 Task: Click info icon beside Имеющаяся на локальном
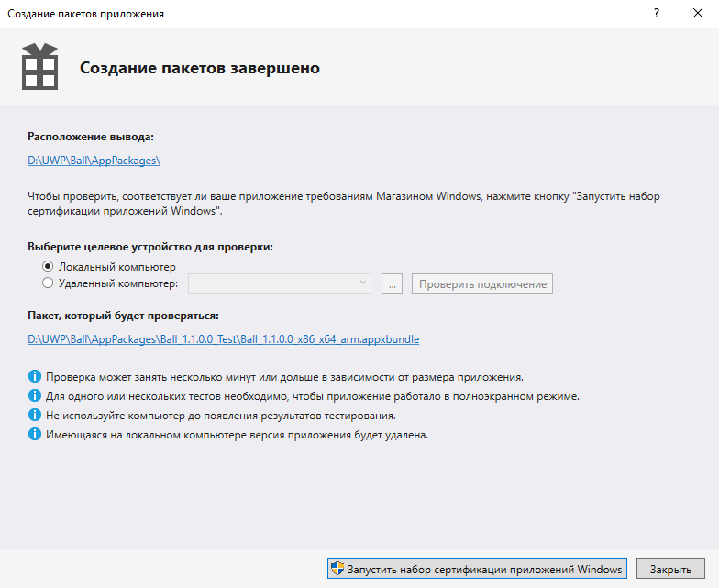35,435
